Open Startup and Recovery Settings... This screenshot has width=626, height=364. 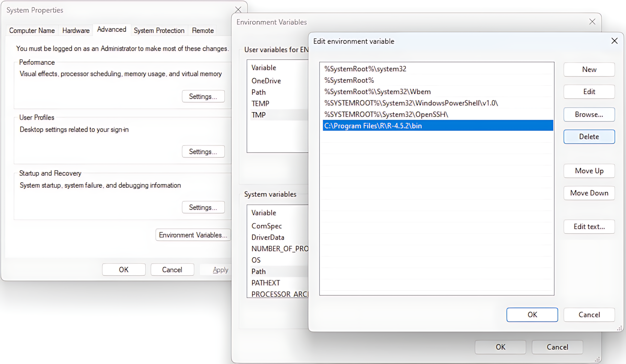tap(203, 207)
